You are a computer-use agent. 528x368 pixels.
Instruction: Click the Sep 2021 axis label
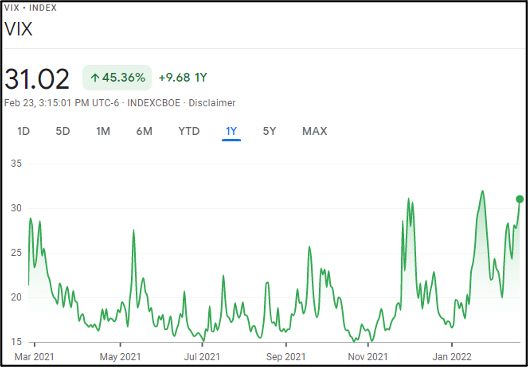pyautogui.click(x=286, y=357)
